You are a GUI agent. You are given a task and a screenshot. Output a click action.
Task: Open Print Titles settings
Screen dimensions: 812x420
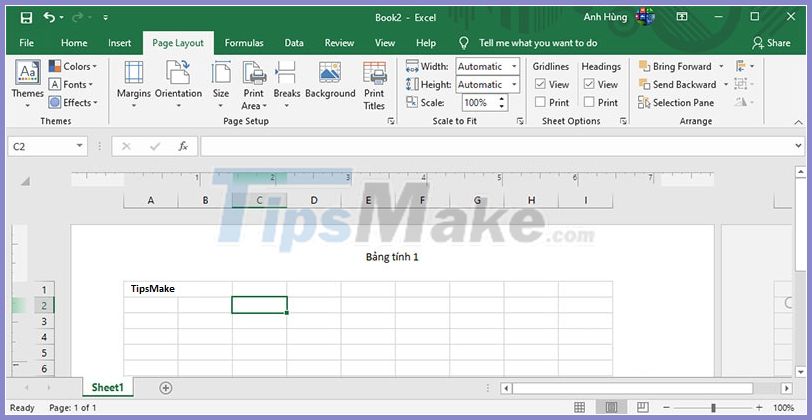coord(374,85)
